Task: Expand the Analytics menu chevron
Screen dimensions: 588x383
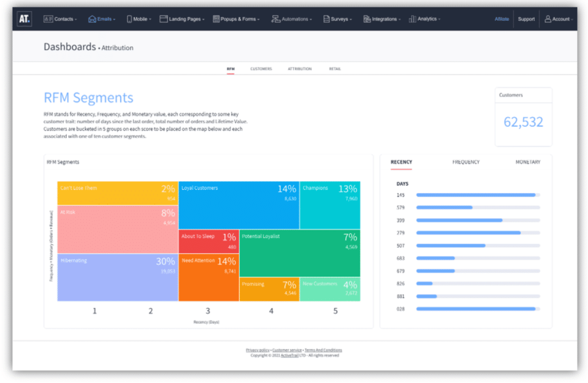Action: [439, 20]
